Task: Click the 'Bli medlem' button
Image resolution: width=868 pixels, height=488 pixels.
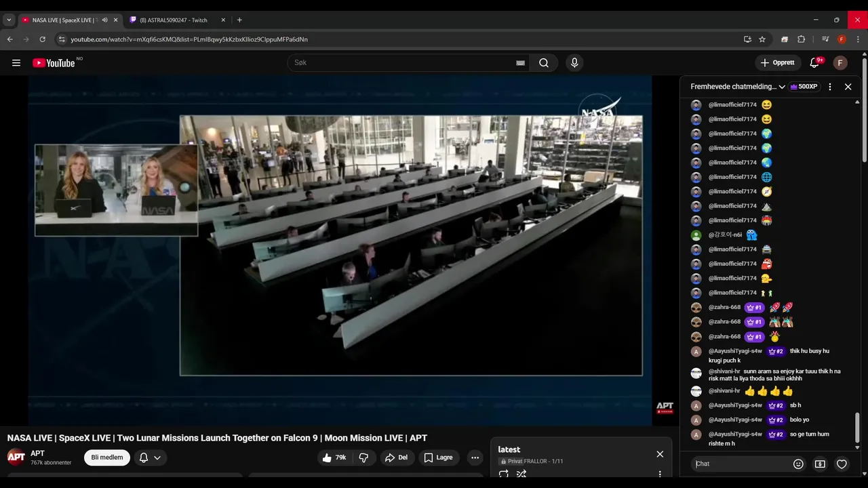Action: pyautogui.click(x=107, y=457)
